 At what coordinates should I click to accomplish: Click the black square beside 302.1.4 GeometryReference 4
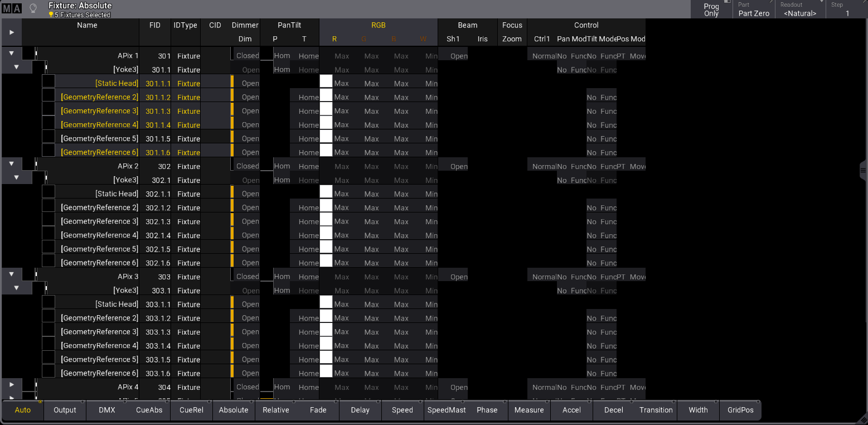49,234
